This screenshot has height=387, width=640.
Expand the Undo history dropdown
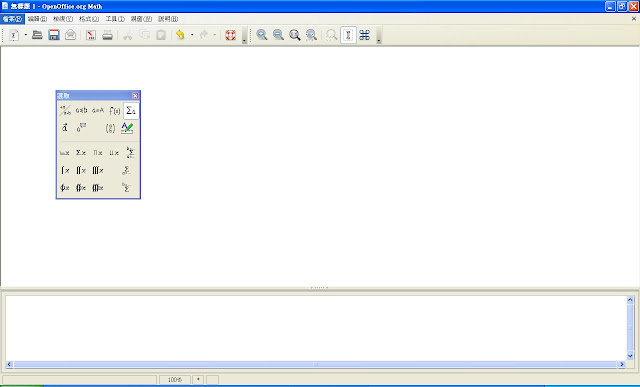pyautogui.click(x=192, y=35)
